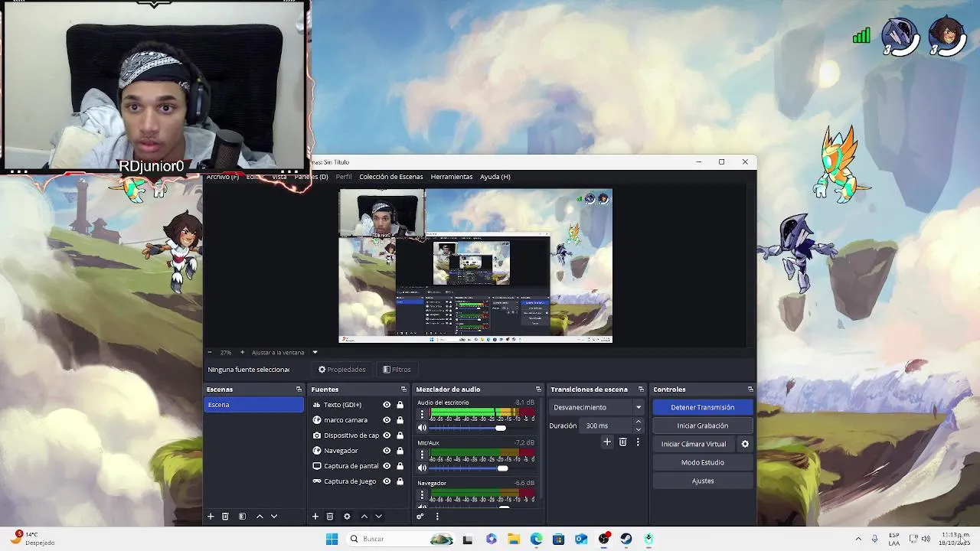
Task: Zoom out preview with minus icon
Action: pyautogui.click(x=211, y=353)
